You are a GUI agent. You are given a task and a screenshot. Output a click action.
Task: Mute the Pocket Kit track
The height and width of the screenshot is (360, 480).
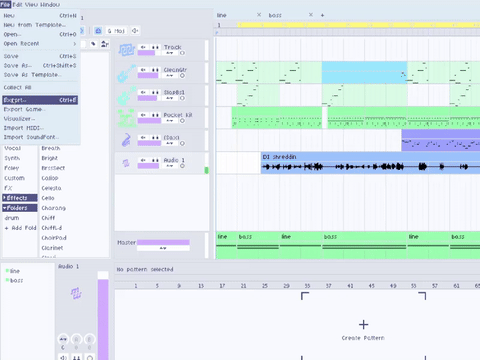click(x=143, y=115)
